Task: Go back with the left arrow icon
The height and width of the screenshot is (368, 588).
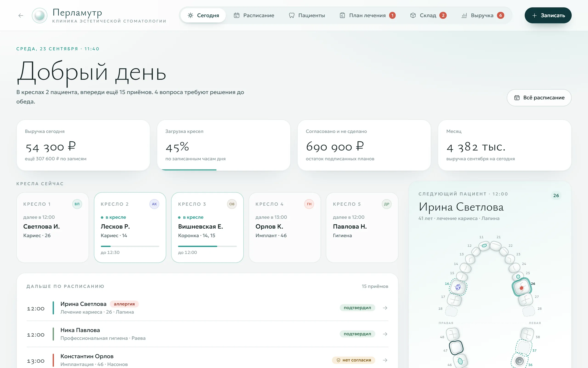Action: tap(21, 16)
